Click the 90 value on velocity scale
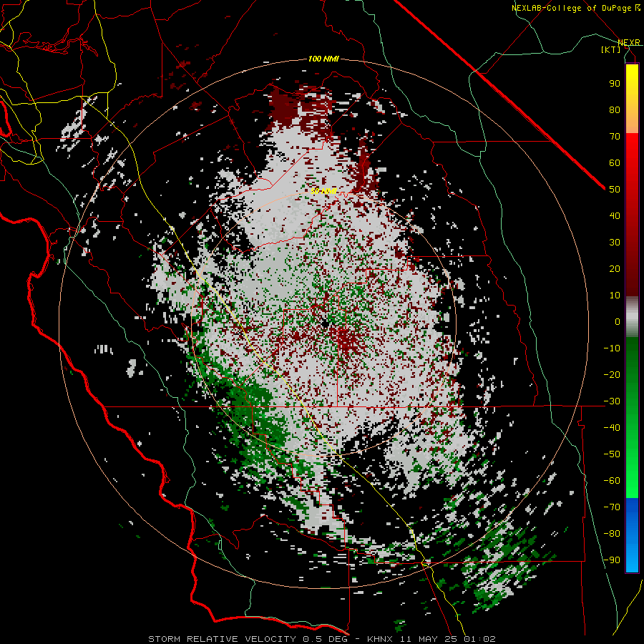The image size is (644, 644). click(615, 84)
